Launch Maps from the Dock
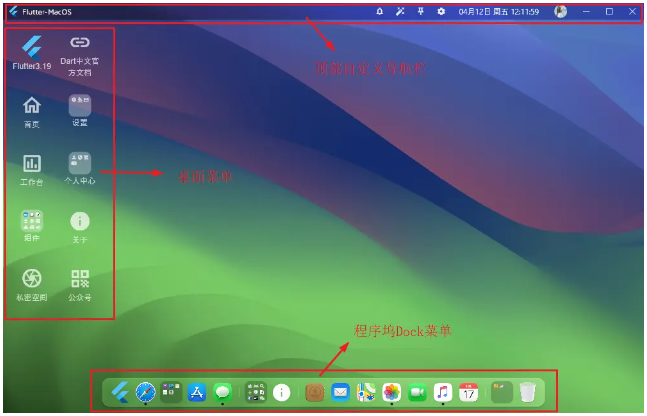The height and width of the screenshot is (416, 647). point(366,392)
